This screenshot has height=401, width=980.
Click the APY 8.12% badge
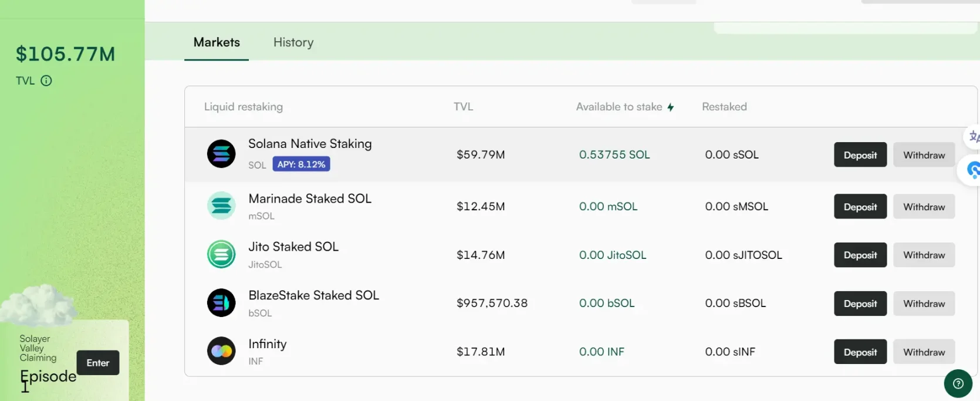(x=301, y=164)
